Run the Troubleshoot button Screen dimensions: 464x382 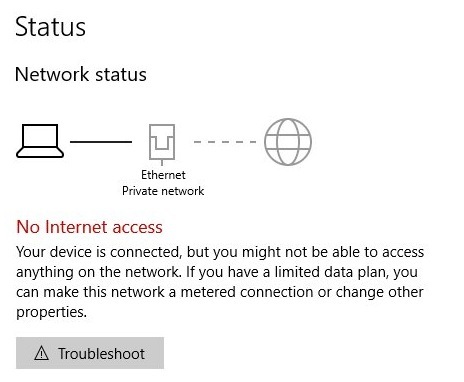click(x=90, y=353)
